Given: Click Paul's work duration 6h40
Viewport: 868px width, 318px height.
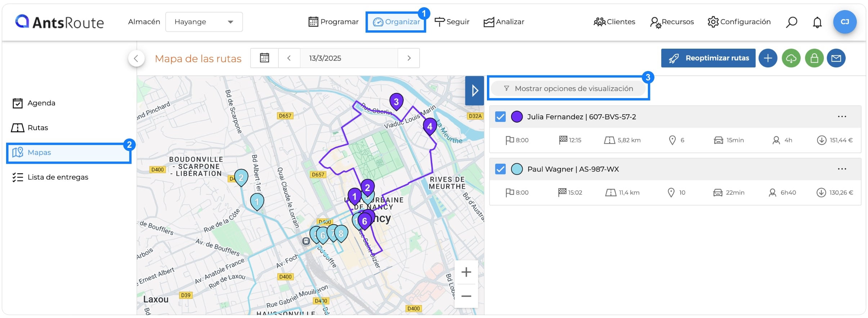Looking at the screenshot, I should click(782, 193).
